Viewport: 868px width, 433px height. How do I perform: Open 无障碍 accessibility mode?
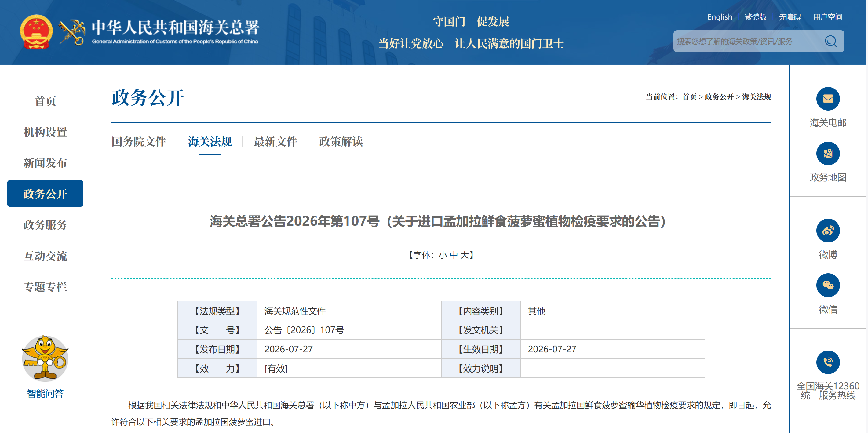(x=790, y=17)
